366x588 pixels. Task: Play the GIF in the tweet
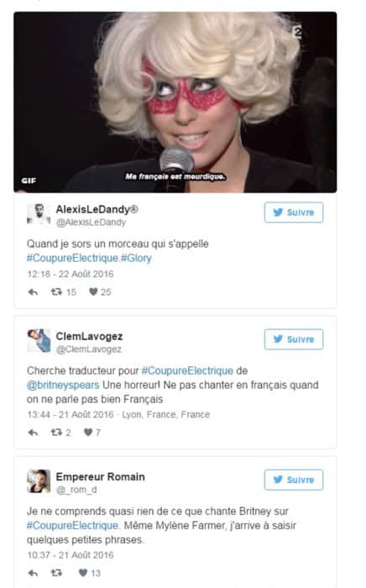coord(175,102)
